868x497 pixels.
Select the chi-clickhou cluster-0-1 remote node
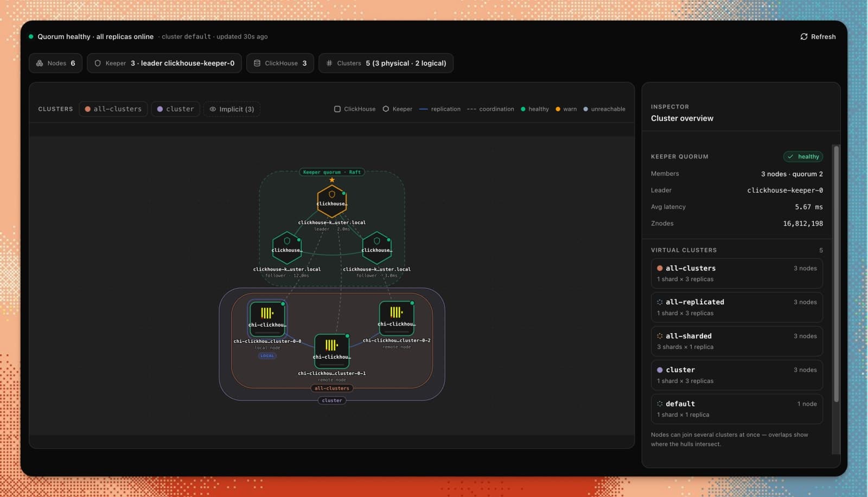(331, 351)
